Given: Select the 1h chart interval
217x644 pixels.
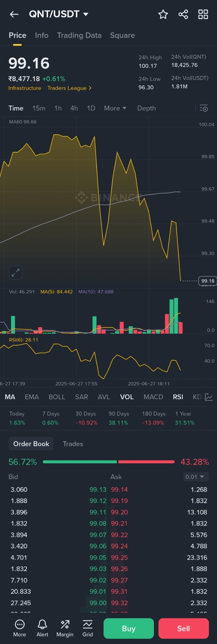Looking at the screenshot, I should pos(58,108).
